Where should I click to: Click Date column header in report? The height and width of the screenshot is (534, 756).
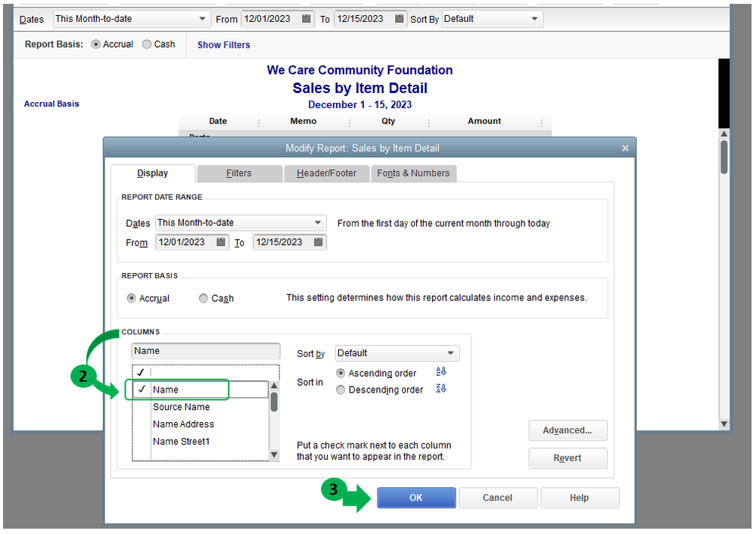coord(218,121)
